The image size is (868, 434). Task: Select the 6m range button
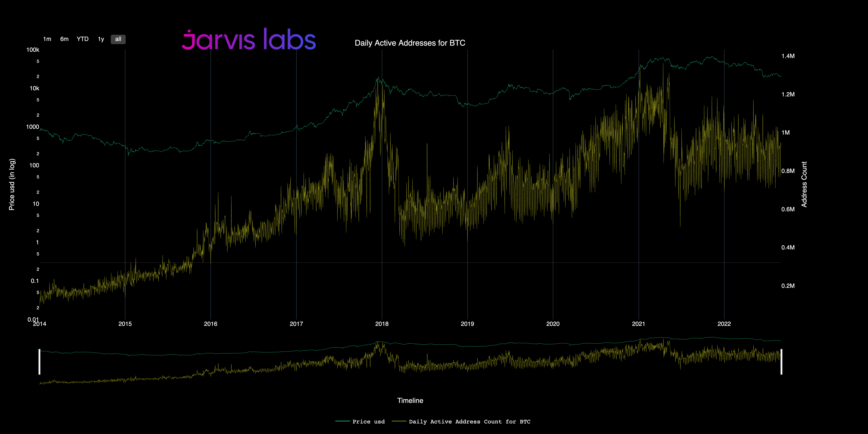64,39
